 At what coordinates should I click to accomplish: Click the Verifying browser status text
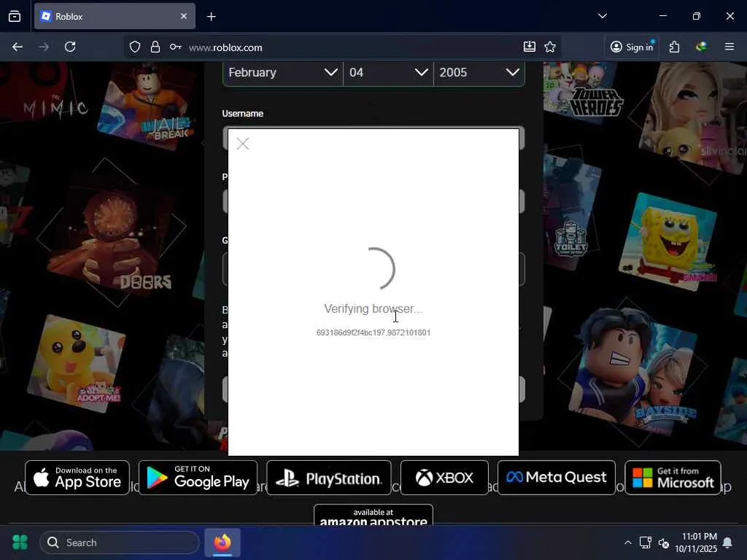tap(373, 308)
